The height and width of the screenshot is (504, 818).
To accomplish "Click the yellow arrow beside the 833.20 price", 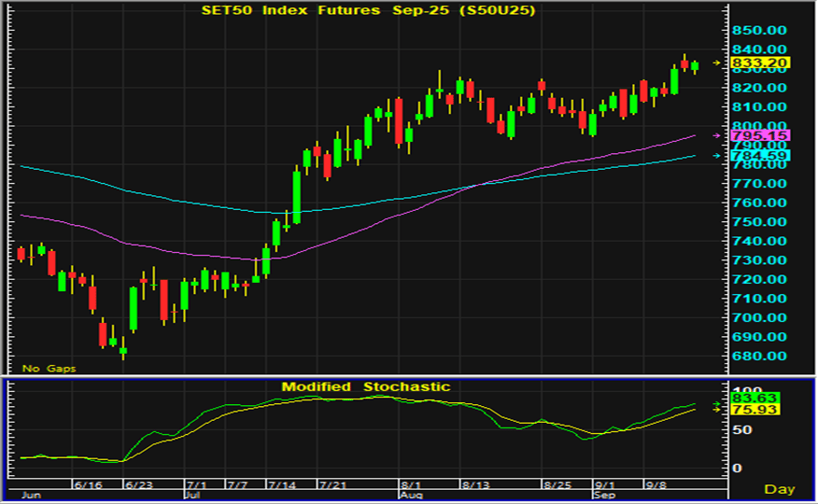I will (x=717, y=63).
